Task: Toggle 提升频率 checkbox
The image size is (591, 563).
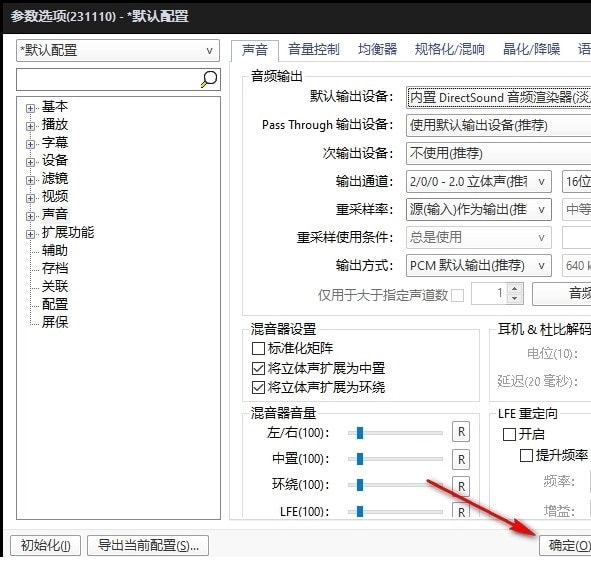Action: [x=526, y=456]
